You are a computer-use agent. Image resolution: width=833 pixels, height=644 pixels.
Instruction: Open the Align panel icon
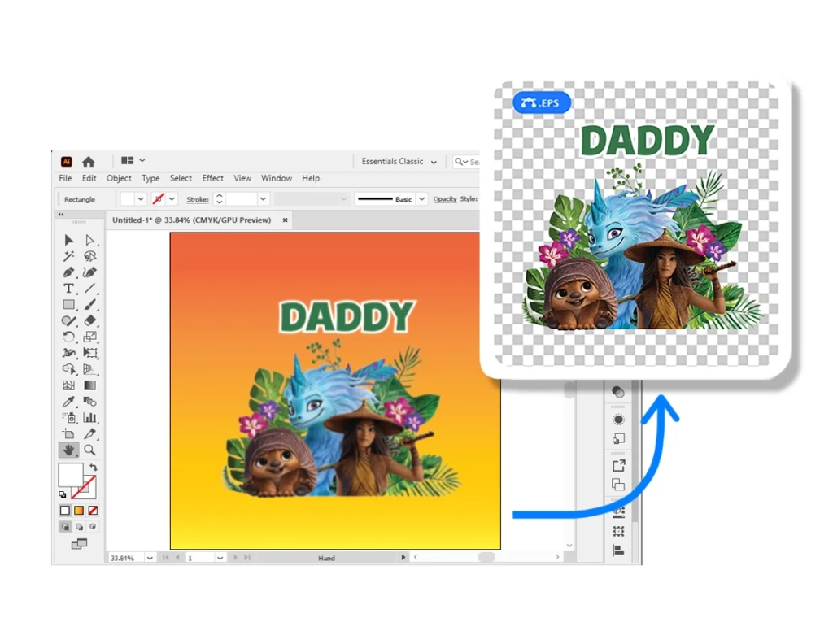click(x=618, y=550)
